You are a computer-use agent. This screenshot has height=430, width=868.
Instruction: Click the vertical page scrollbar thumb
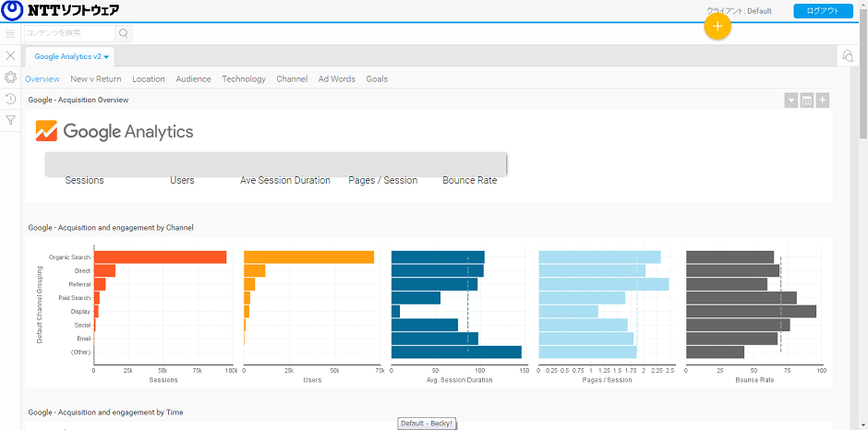pyautogui.click(x=863, y=72)
